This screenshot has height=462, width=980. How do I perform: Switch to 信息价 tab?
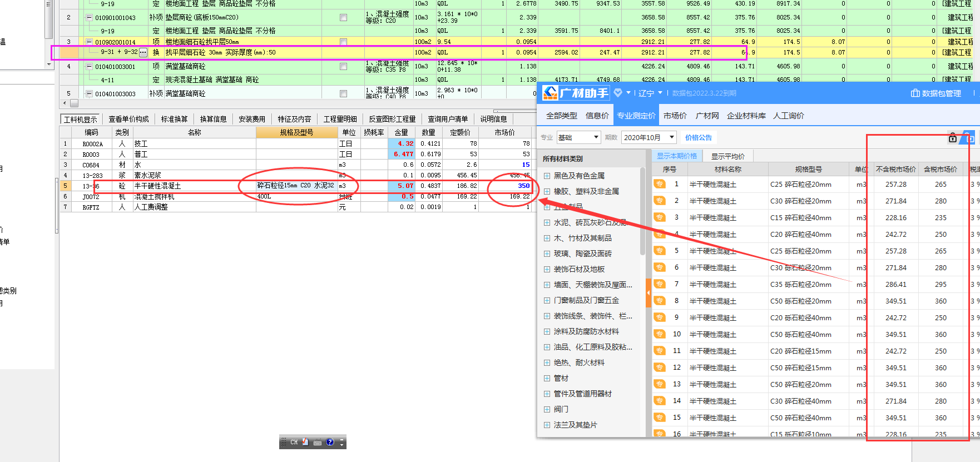point(597,116)
